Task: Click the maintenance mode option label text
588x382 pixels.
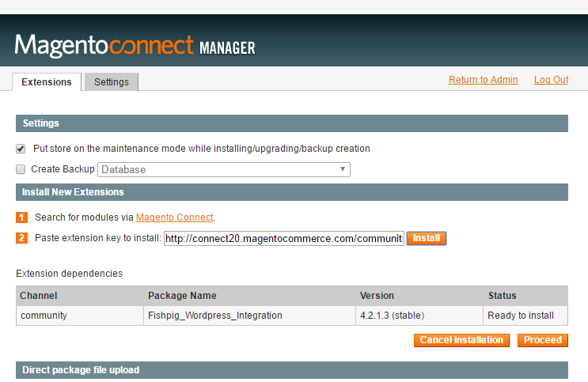Action: [202, 149]
